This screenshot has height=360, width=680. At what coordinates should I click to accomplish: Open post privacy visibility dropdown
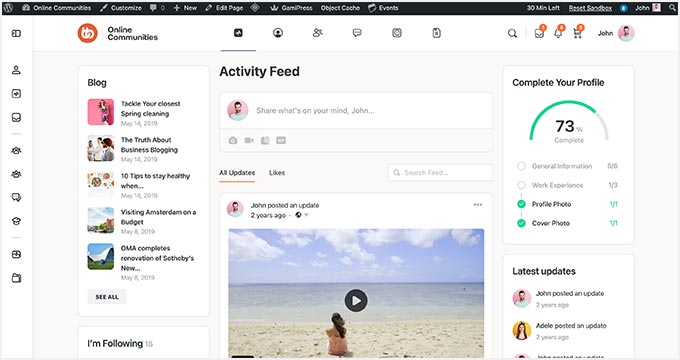click(x=302, y=215)
